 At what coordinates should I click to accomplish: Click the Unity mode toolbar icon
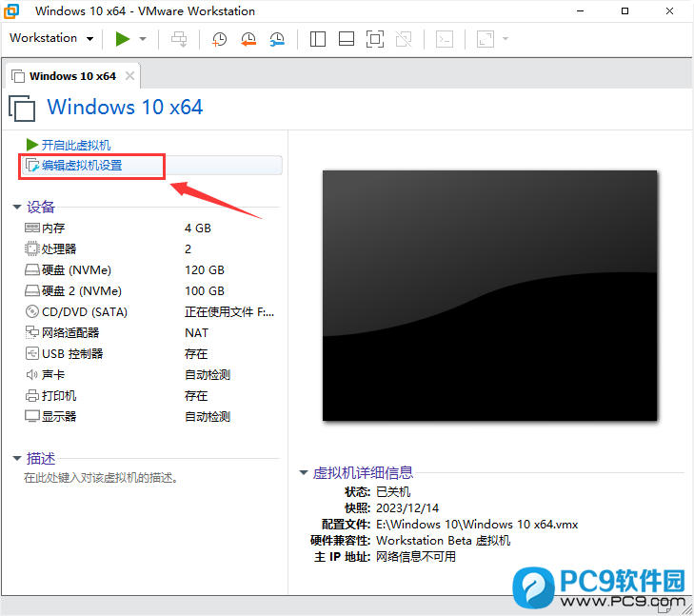coord(404,39)
